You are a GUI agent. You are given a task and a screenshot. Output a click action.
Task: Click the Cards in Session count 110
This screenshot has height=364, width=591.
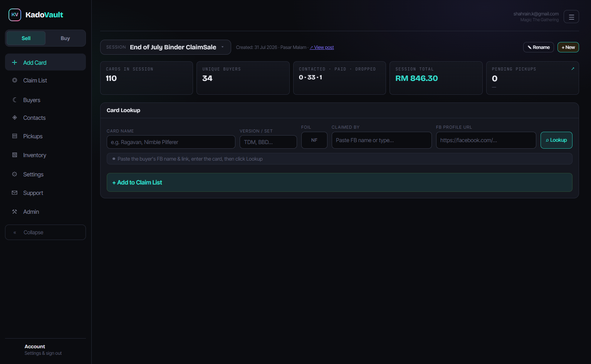(111, 78)
